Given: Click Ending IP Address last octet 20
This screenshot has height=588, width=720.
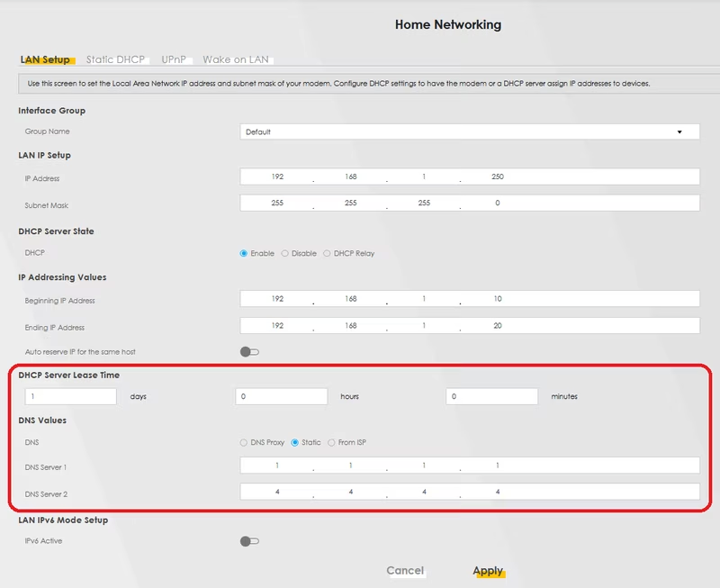Looking at the screenshot, I should point(498,326).
